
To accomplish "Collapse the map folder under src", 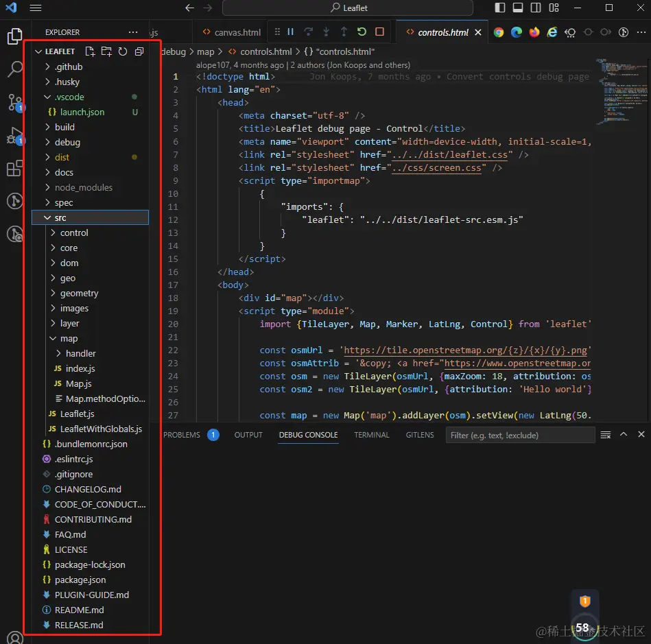I will pos(90,338).
